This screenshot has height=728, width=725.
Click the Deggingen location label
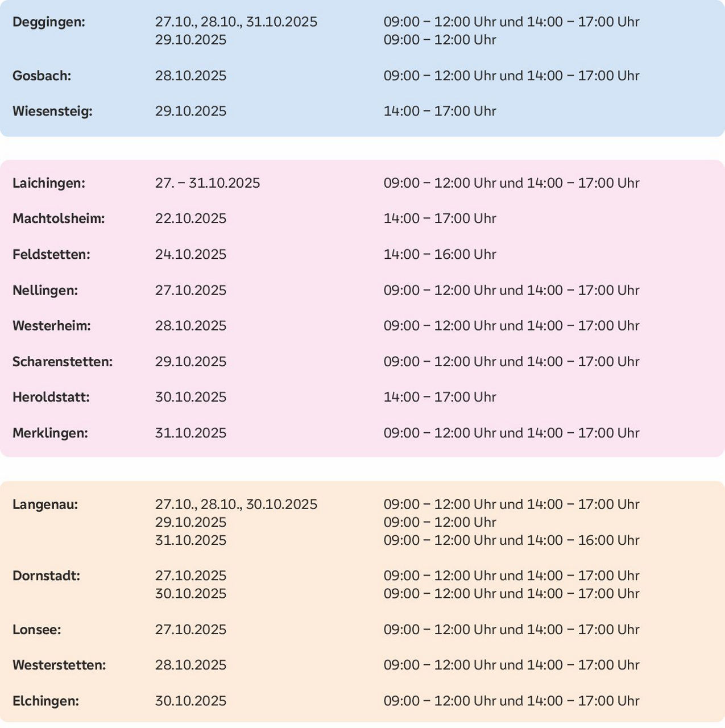(x=49, y=22)
